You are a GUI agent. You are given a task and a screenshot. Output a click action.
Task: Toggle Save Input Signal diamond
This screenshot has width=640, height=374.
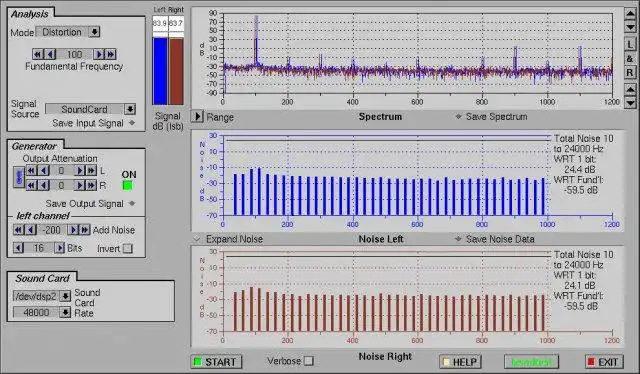point(132,122)
